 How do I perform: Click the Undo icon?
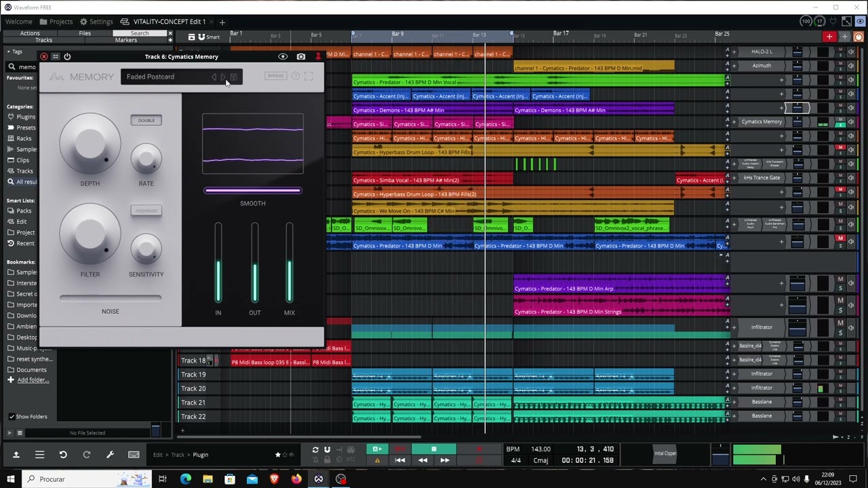pos(63,455)
